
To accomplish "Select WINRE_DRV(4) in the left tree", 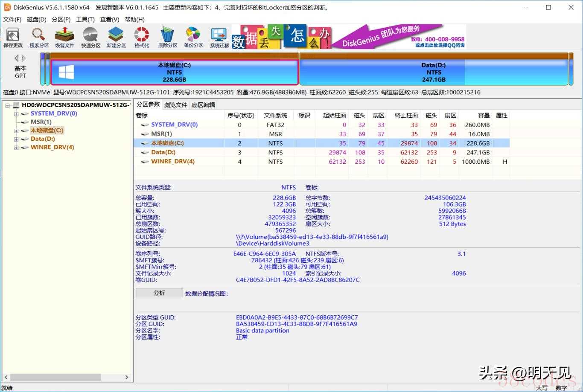I will click(x=52, y=147).
